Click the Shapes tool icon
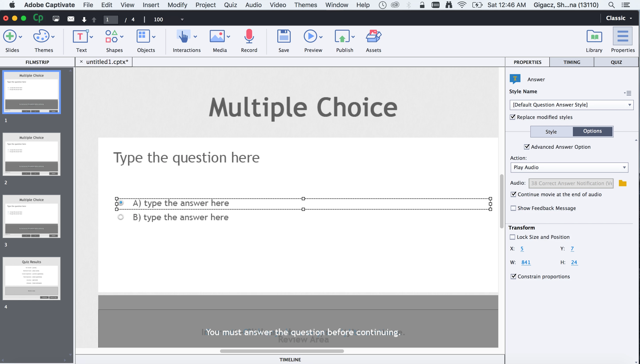 pos(111,37)
